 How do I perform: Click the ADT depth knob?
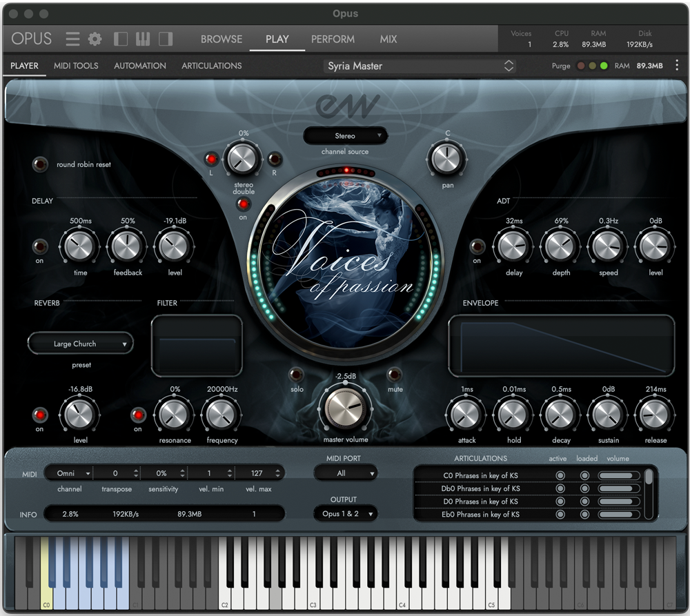click(x=560, y=246)
